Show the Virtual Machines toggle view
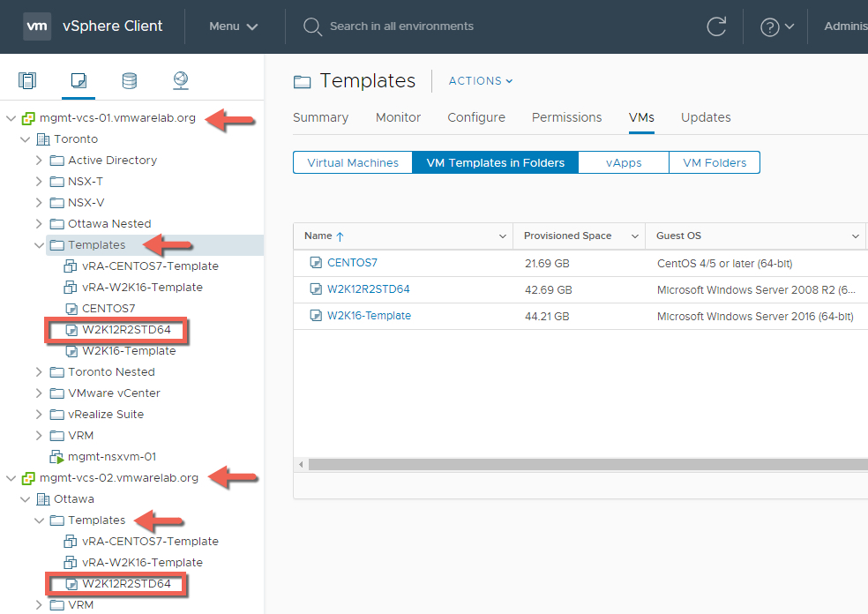 tap(353, 162)
